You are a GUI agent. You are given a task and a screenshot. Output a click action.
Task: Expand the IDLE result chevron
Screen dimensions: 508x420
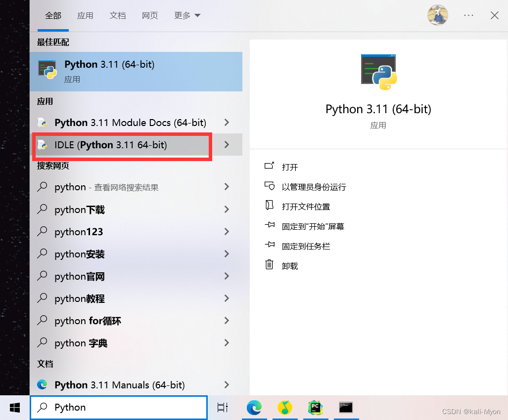(x=227, y=145)
